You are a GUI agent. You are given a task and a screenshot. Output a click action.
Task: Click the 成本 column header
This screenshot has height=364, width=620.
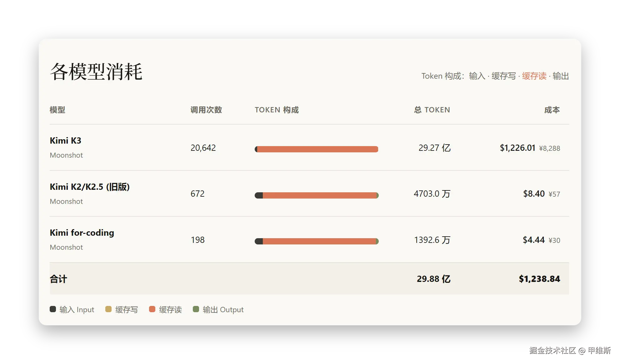point(552,110)
